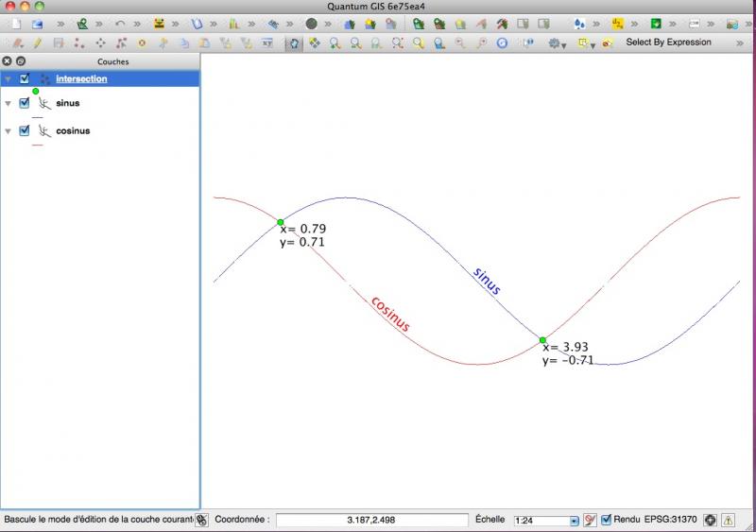This screenshot has height=532, width=756.
Task: Disable the Rendu render checkbox
Action: [x=607, y=520]
